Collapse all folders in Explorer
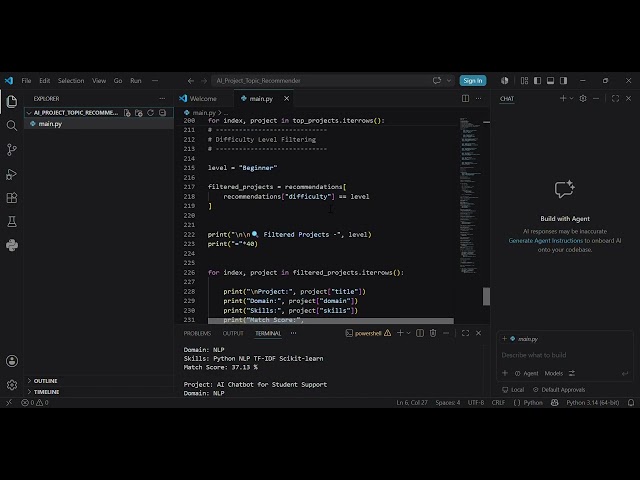 pyautogui.click(x=162, y=113)
